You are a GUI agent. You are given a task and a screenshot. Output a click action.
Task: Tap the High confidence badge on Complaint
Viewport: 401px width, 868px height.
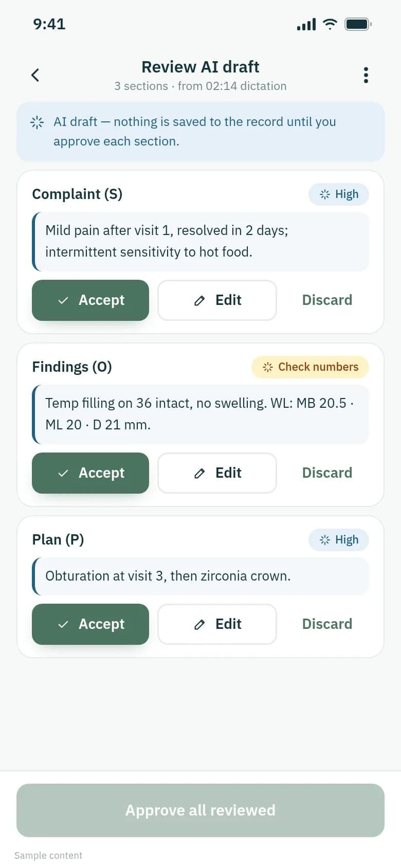click(339, 194)
